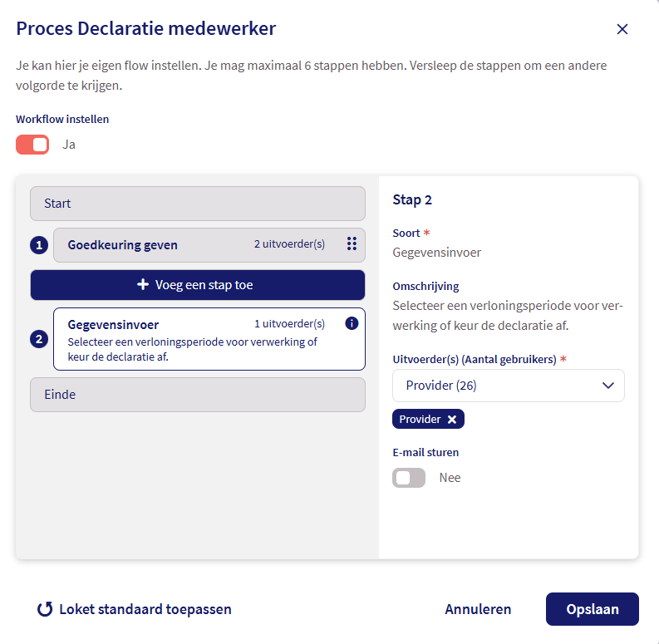Click the Start block of the flow

(197, 204)
